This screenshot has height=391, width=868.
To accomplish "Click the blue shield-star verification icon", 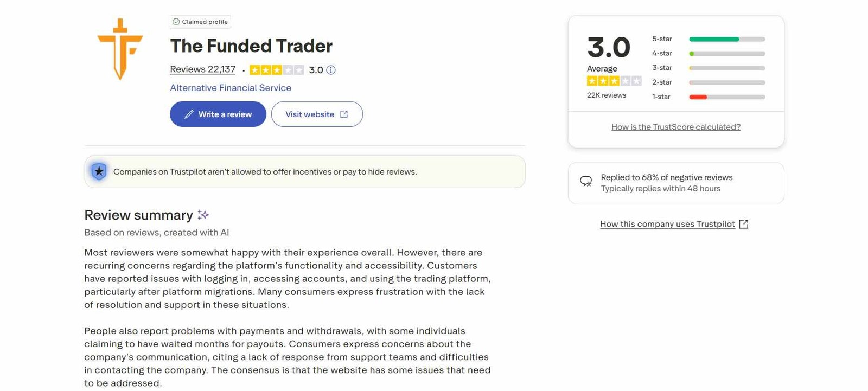I will point(98,171).
